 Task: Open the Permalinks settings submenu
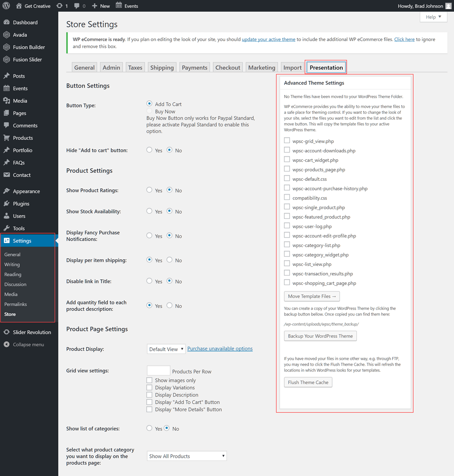tap(16, 304)
